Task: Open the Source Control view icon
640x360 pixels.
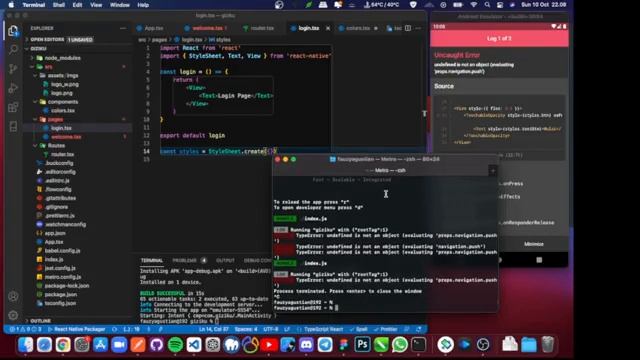Action: tap(13, 69)
